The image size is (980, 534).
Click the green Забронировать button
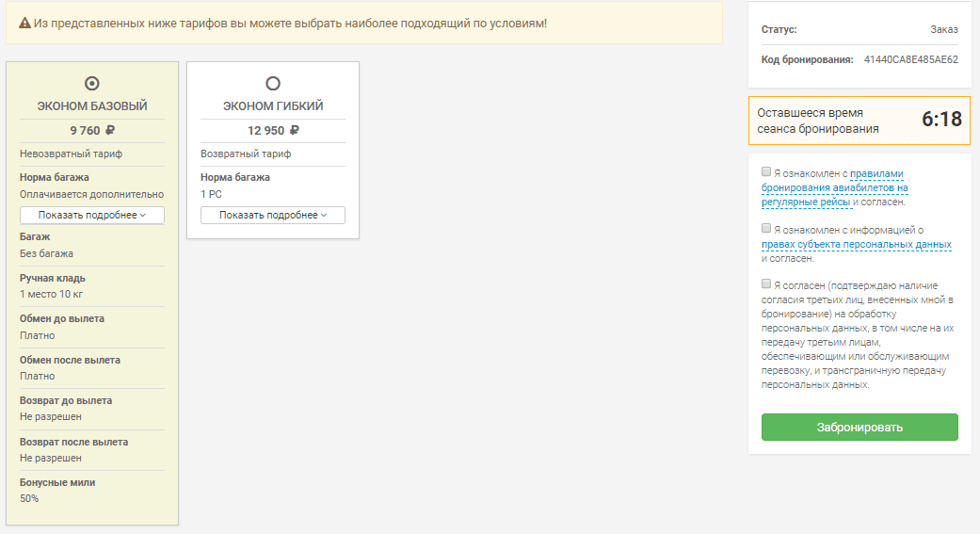click(x=860, y=427)
